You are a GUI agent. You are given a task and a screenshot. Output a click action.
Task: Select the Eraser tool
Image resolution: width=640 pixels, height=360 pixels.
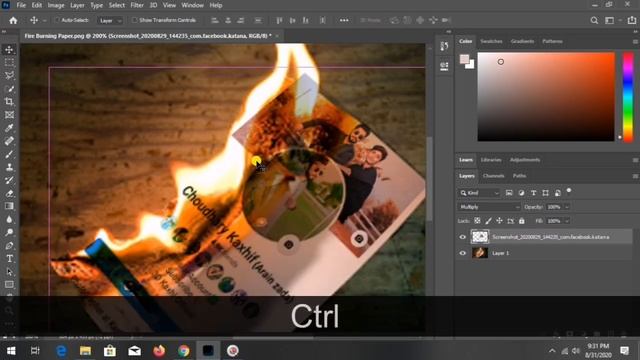point(9,193)
